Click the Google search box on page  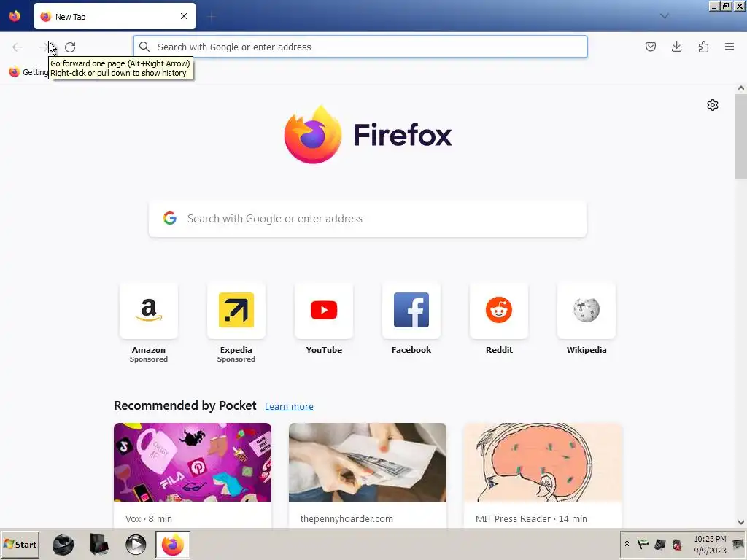click(x=368, y=219)
